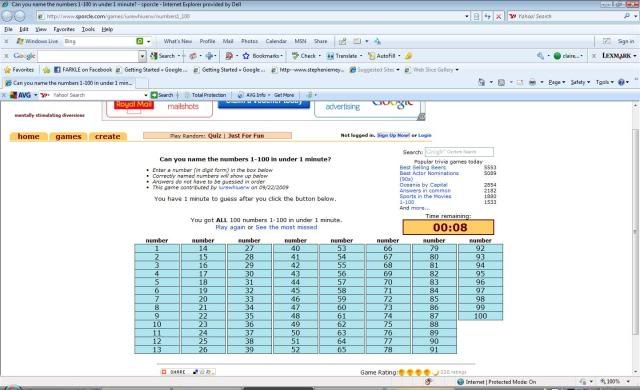Click the Google toolbar wrench settings icon
This screenshot has height=390, width=640.
click(540, 56)
